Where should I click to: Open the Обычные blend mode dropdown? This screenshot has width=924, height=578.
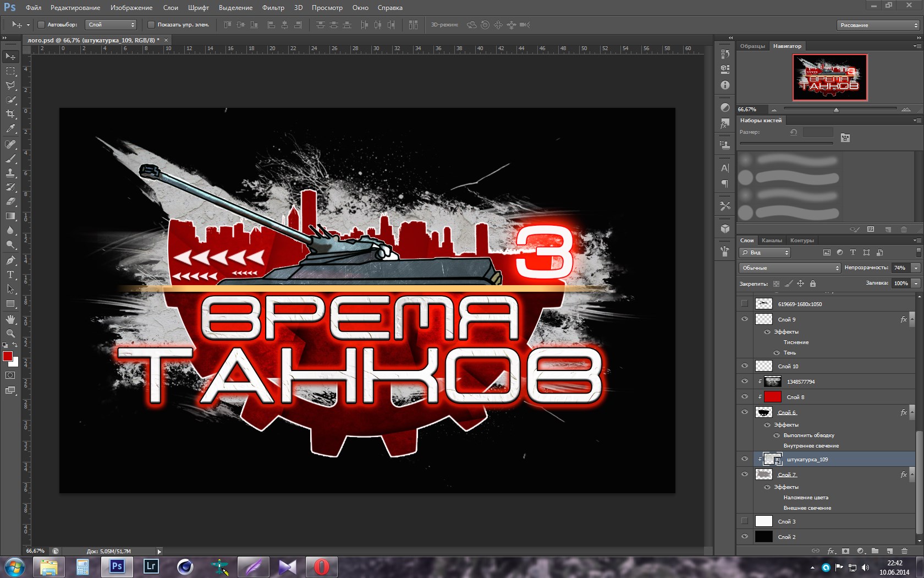790,268
